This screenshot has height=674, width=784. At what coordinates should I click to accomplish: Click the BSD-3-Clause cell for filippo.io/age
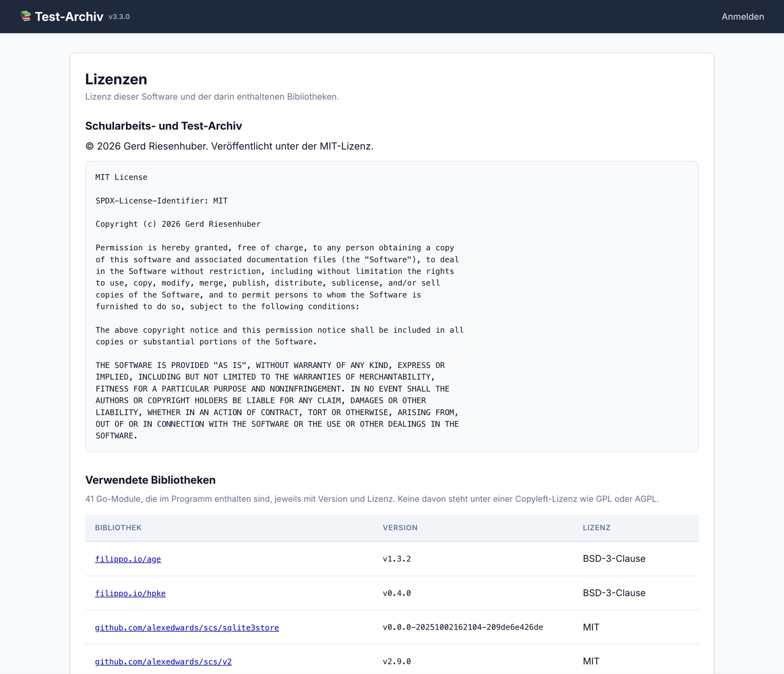click(x=614, y=559)
